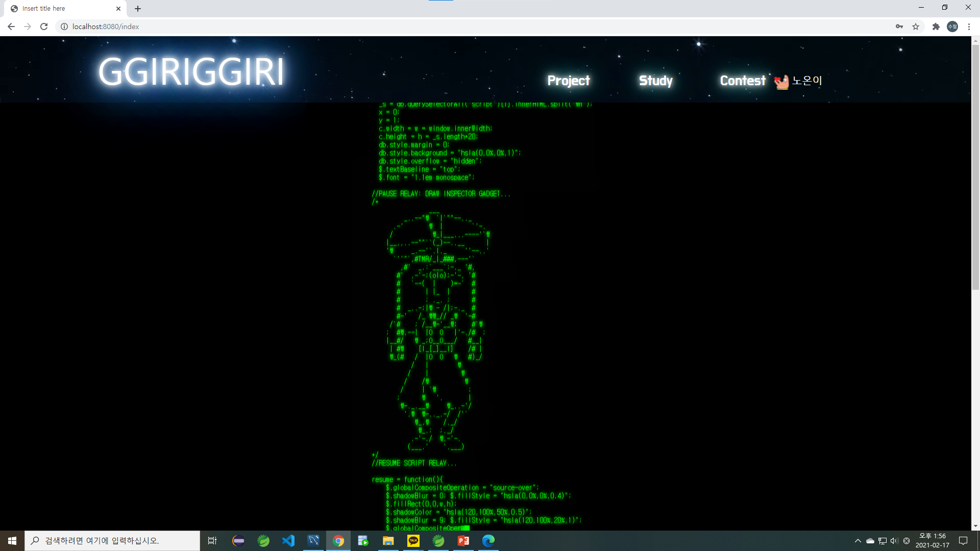Launch Visual Studio Code from the taskbar
The image size is (980, 551).
pyautogui.click(x=288, y=540)
